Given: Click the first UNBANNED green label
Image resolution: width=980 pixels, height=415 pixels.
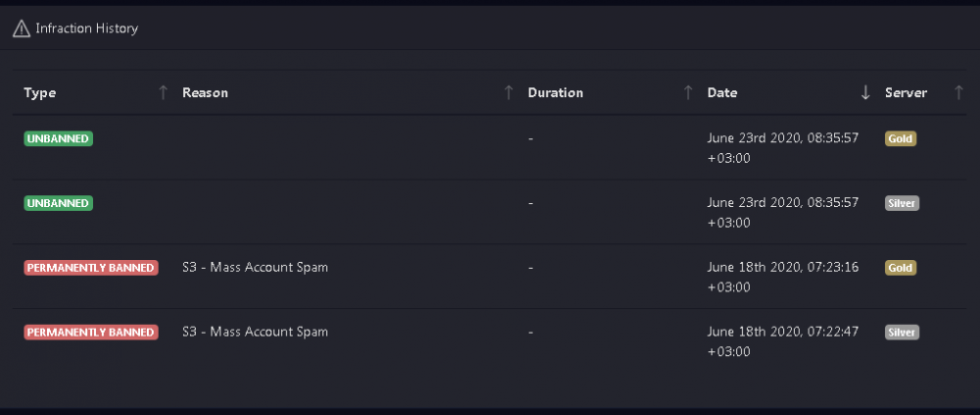Looking at the screenshot, I should [x=58, y=139].
